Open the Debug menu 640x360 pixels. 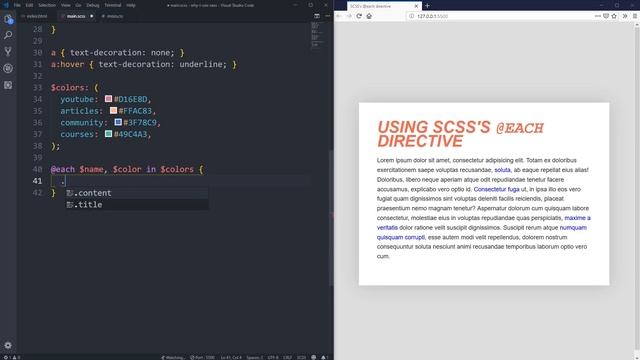pyautogui.click(x=93, y=5)
